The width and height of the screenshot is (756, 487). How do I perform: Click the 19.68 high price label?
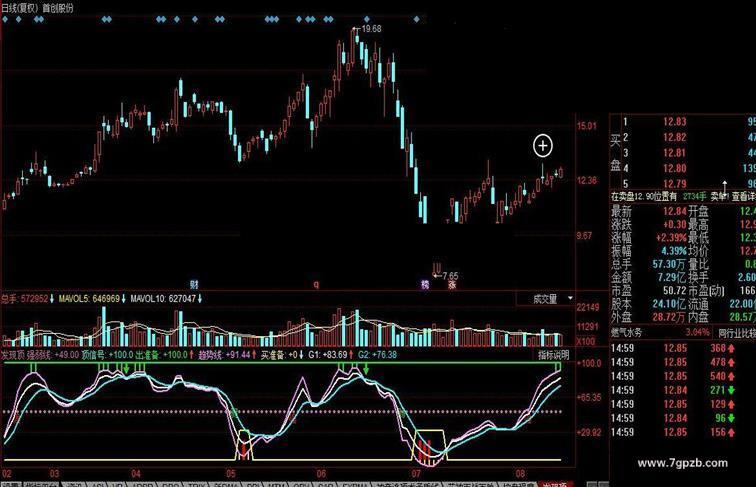tap(371, 29)
